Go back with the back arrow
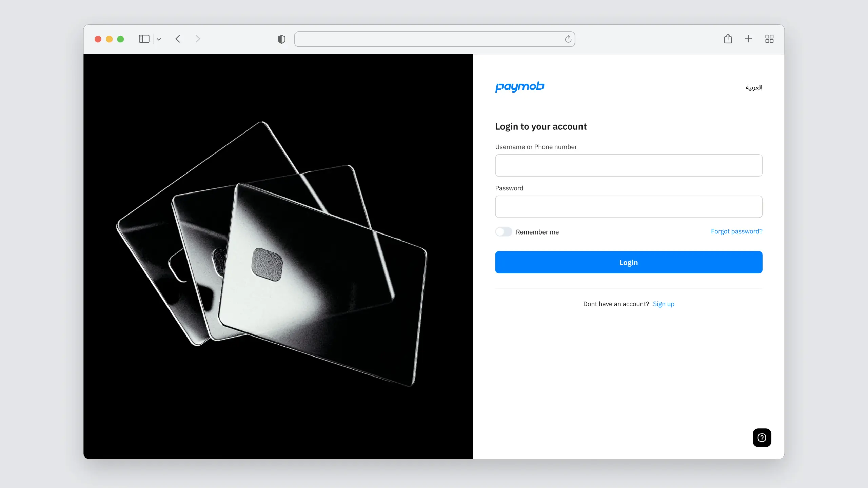The image size is (868, 488). (178, 39)
